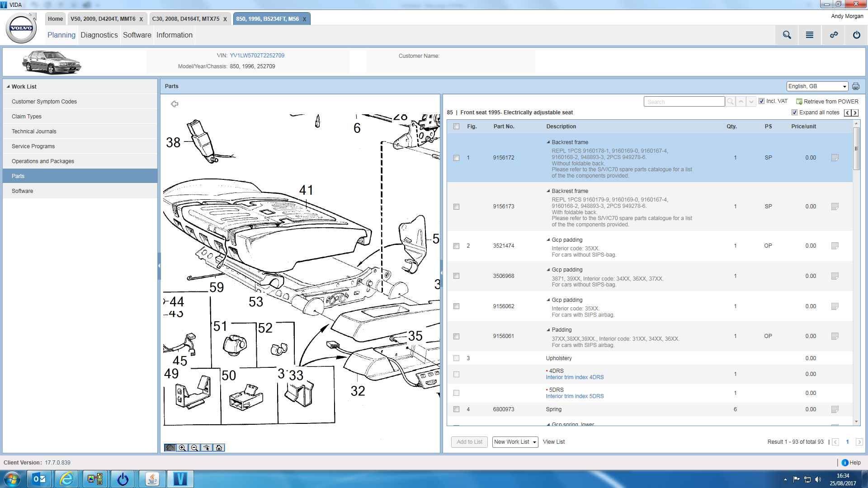The height and width of the screenshot is (488, 868).
Task: Check the box for part 9156062
Action: pyautogui.click(x=456, y=306)
